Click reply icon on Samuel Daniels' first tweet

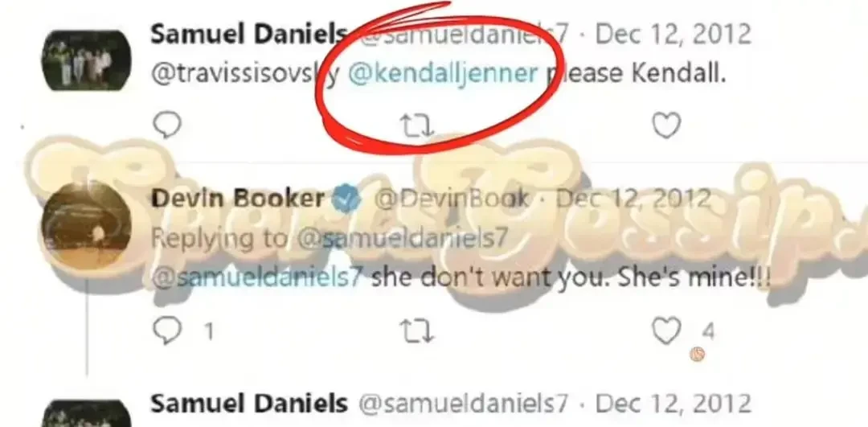[166, 125]
